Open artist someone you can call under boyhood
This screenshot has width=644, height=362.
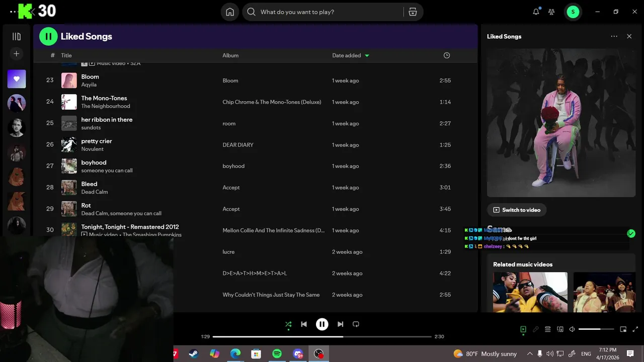coord(107,170)
